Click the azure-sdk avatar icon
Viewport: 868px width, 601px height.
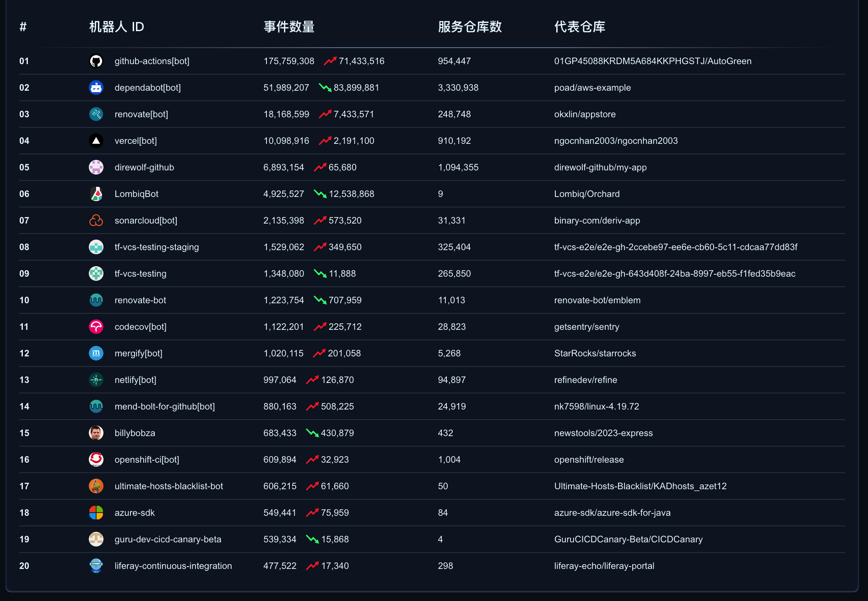click(x=96, y=513)
